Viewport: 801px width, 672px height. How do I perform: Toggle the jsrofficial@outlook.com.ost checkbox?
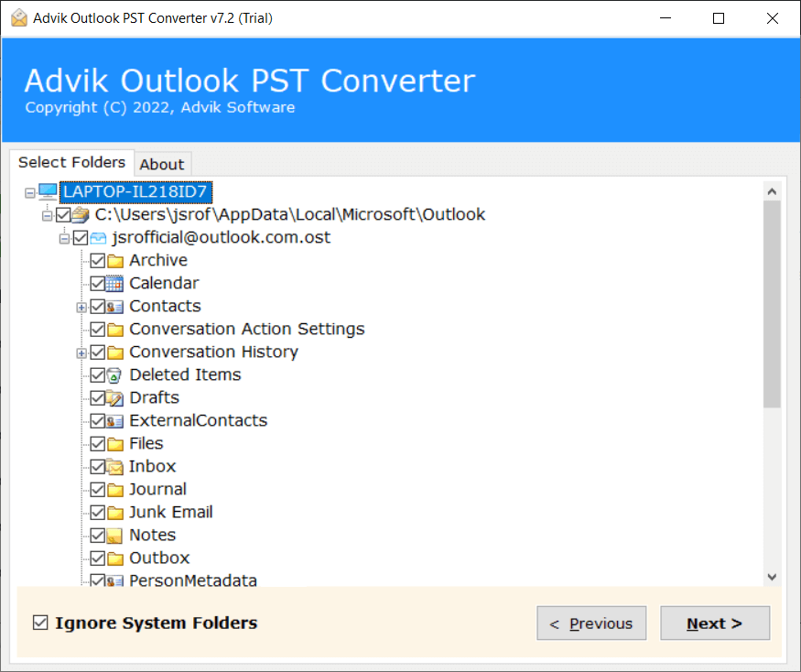81,238
